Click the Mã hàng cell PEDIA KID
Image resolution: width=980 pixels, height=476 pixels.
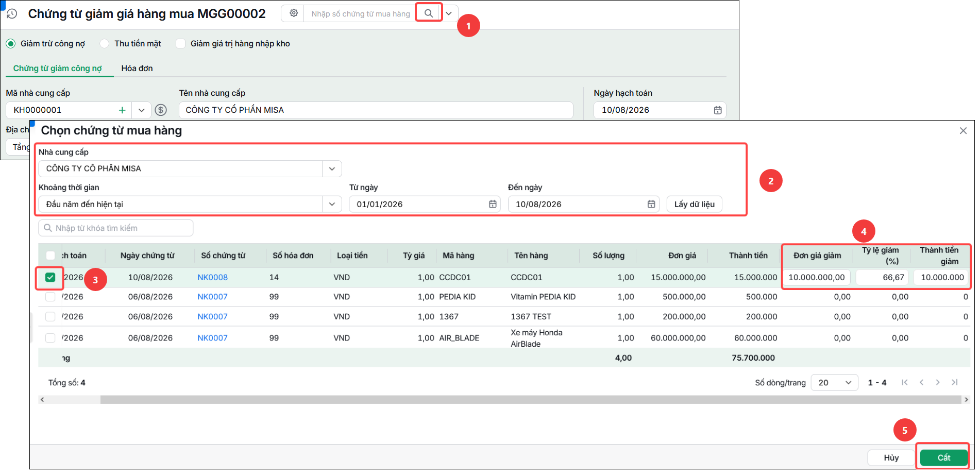point(458,297)
